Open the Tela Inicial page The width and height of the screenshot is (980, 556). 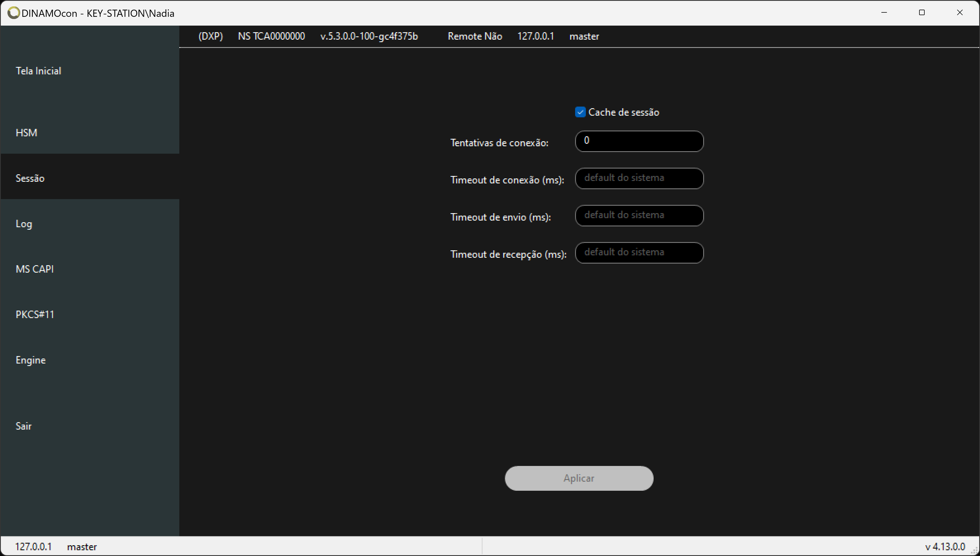[x=90, y=71]
